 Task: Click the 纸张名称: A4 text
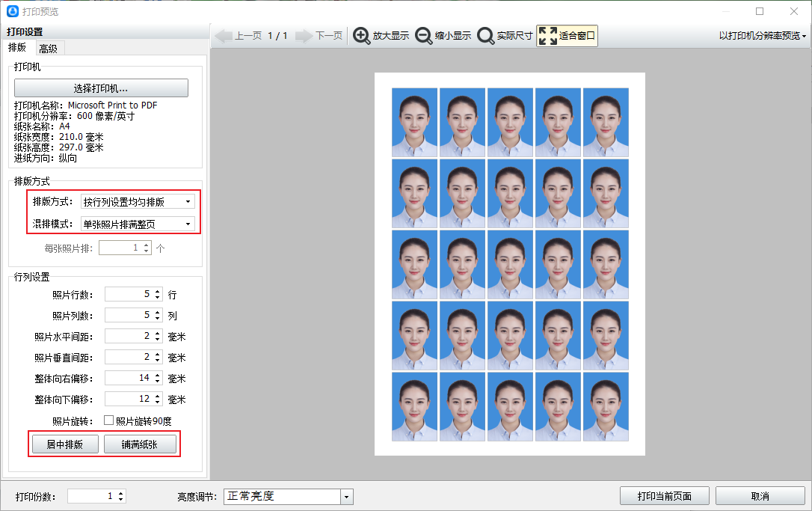pos(42,126)
